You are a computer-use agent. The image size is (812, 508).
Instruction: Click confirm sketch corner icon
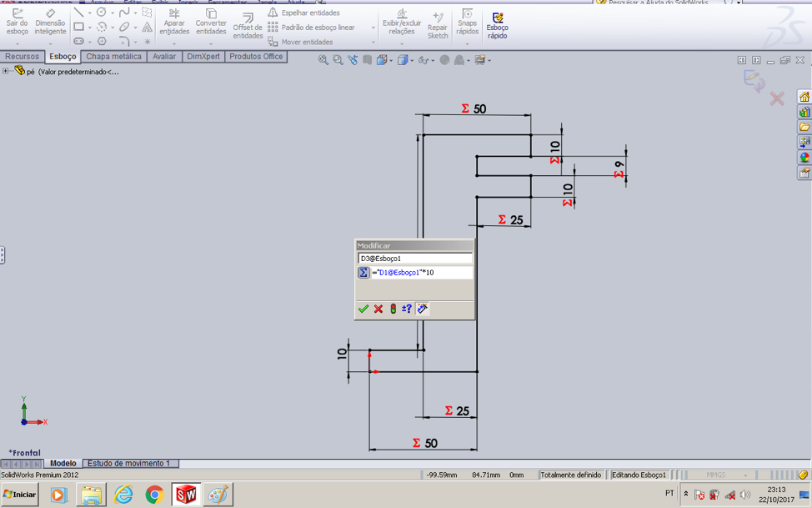[x=754, y=82]
